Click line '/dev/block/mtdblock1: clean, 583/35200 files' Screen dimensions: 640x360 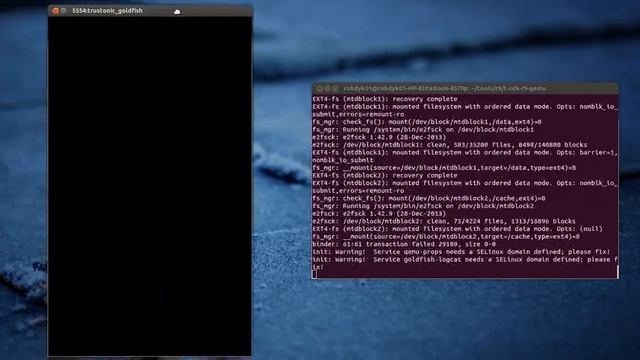coord(450,144)
